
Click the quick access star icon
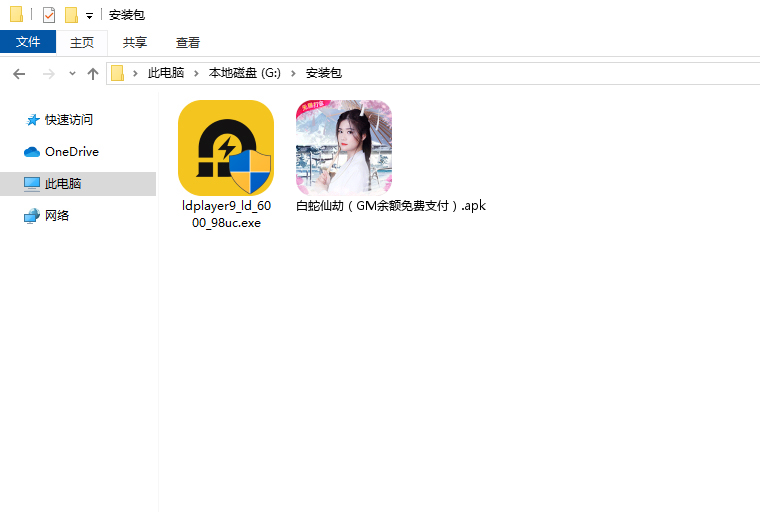(32, 120)
